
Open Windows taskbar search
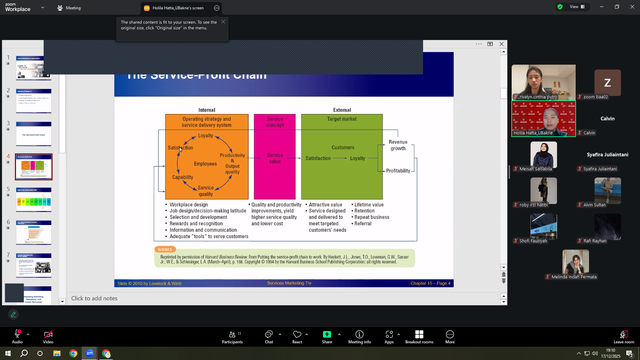click(x=24, y=353)
